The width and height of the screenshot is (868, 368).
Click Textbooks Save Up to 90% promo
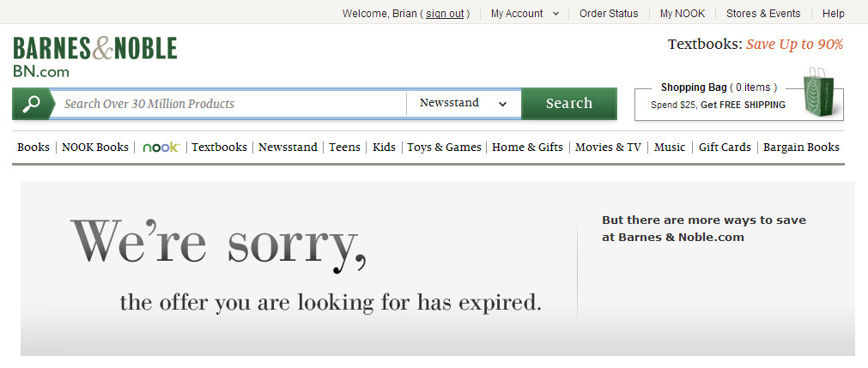coord(756,45)
